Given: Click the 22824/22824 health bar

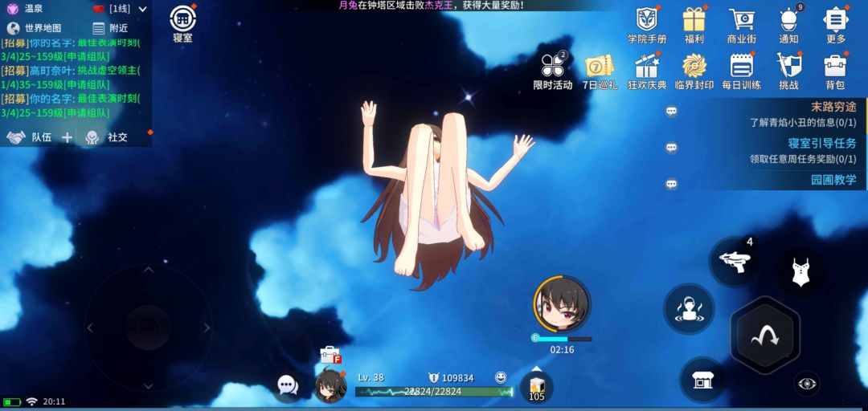Looking at the screenshot, I should tap(434, 392).
